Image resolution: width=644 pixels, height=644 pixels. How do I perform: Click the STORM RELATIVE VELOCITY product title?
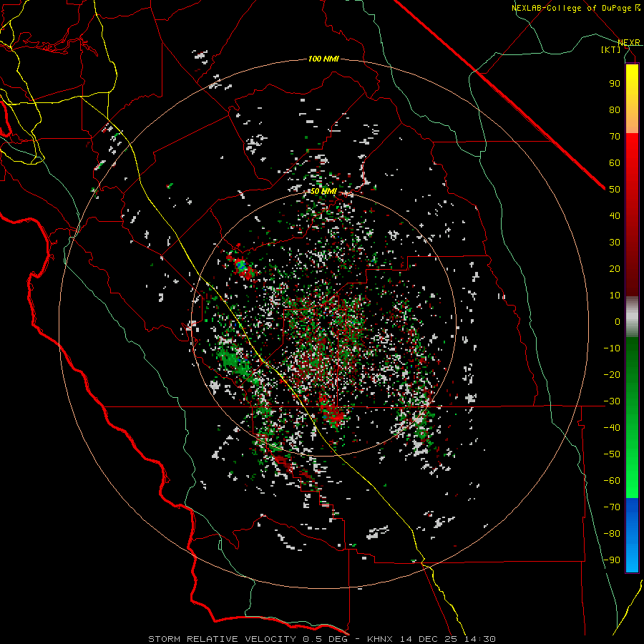point(222,639)
